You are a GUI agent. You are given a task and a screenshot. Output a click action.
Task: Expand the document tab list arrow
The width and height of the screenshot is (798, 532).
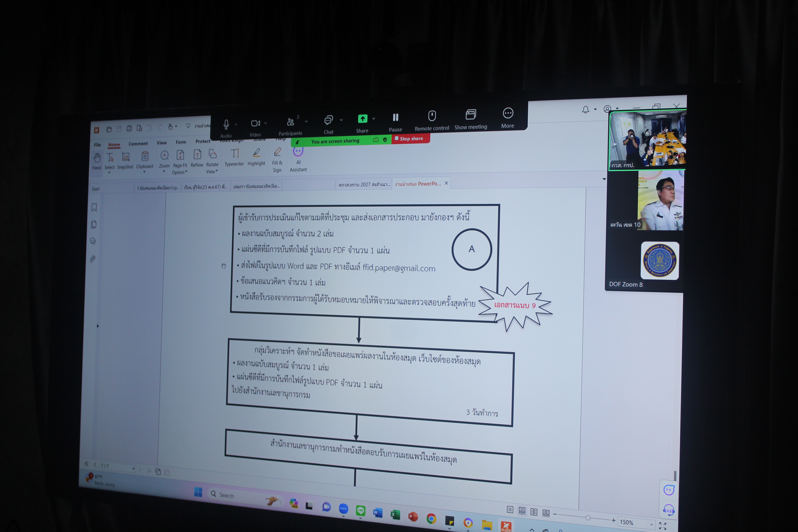pyautogui.click(x=604, y=179)
